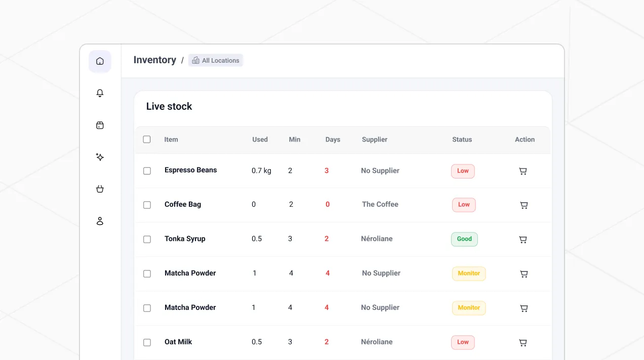Click the Live stock heading
Viewport: 644px width, 360px height.
[169, 106]
